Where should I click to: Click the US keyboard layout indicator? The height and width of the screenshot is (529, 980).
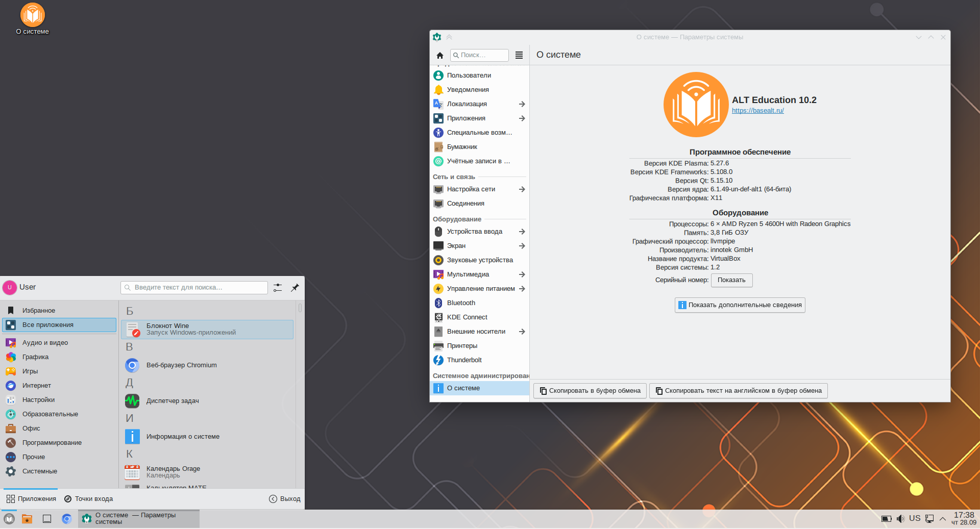[x=915, y=518]
